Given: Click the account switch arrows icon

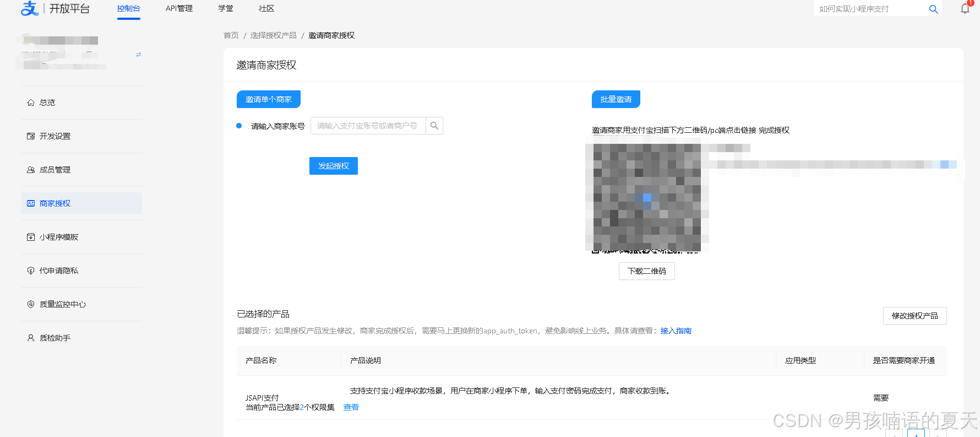Looking at the screenshot, I should [x=139, y=55].
